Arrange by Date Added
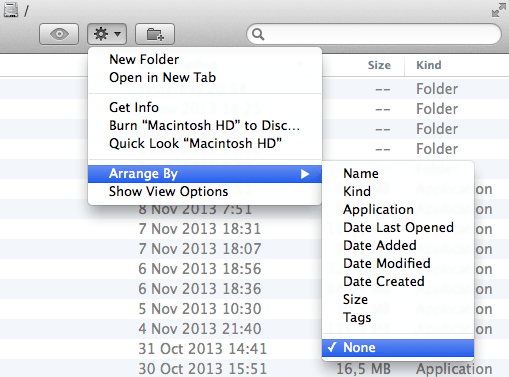 coord(398,246)
